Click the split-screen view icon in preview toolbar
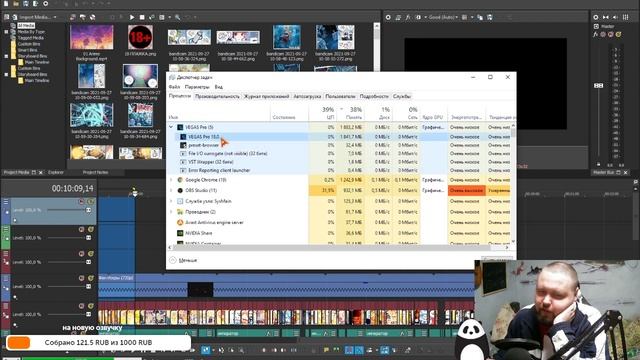The width and height of the screenshot is (640, 360). (x=418, y=17)
